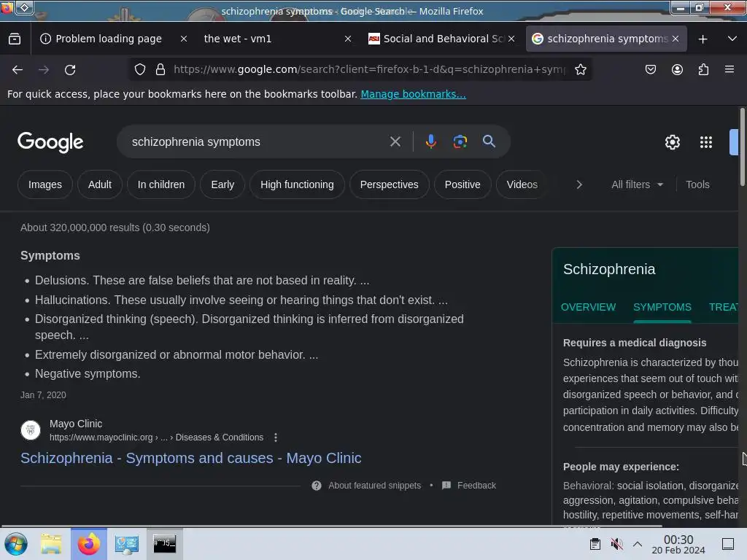Open a new tab

coord(703,39)
